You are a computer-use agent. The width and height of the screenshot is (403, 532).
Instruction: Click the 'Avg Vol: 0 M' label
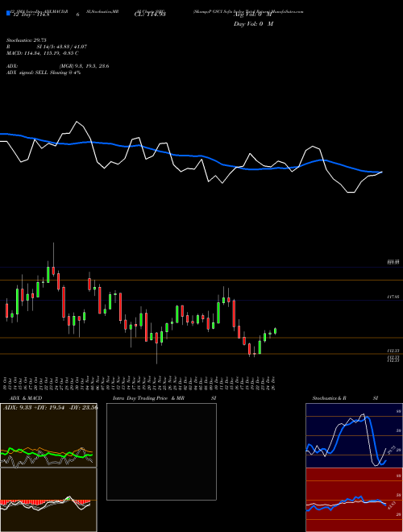[x=253, y=15]
